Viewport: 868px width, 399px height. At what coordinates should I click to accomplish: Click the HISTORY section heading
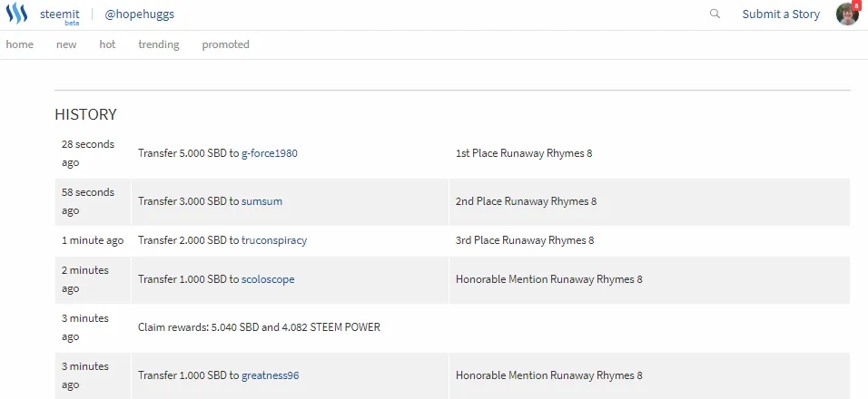coord(86,114)
